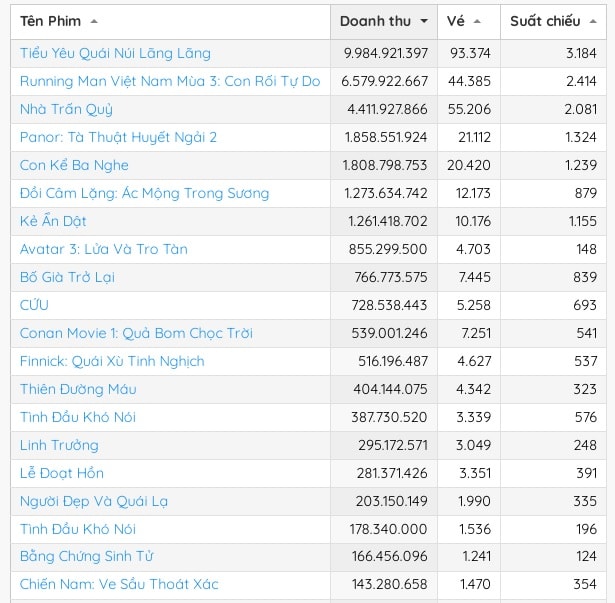Screen dimensions: 615x603
Task: Click the Linh Trưởng movie link
Action: click(59, 445)
